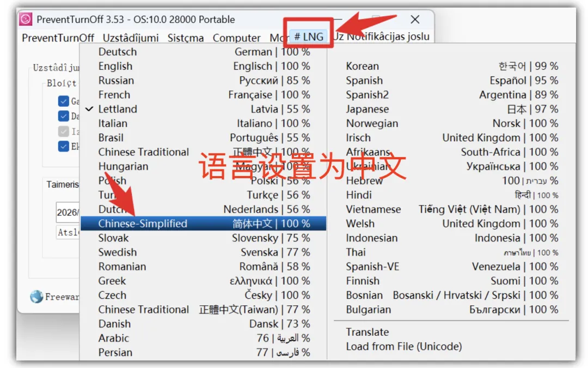Viewport: 588px width, 368px height.
Task: Pick Irisch language entry
Action: (x=451, y=137)
